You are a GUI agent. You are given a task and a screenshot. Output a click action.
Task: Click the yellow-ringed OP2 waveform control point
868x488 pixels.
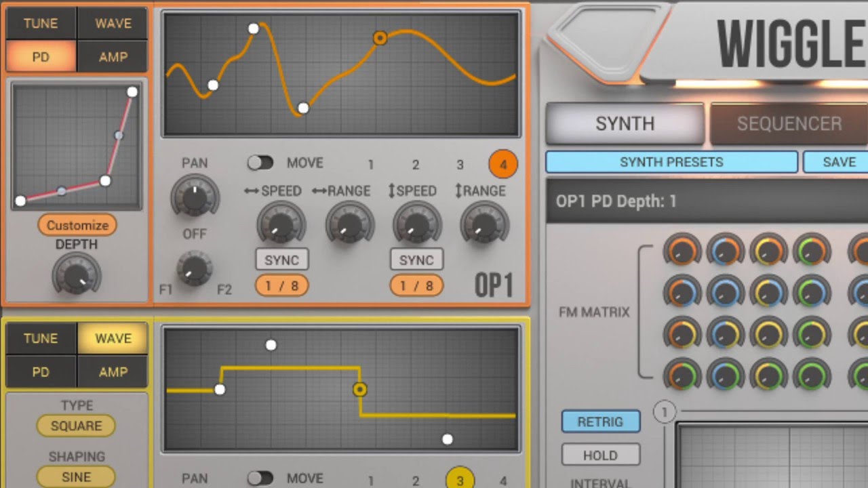(x=359, y=389)
